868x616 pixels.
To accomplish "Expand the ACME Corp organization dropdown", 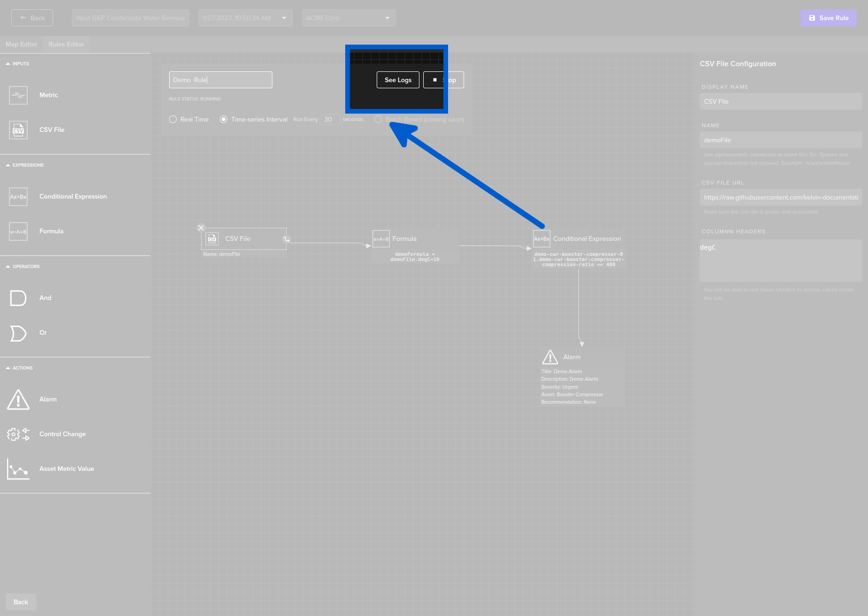I will 387,17.
